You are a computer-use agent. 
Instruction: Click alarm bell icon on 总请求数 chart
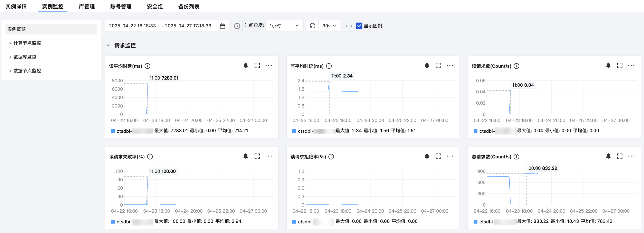tap(608, 156)
